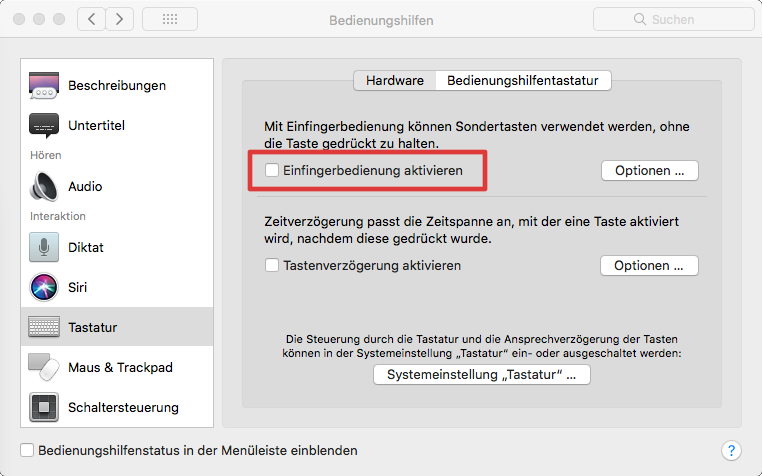
Task: Click the Hören section header
Action: [x=46, y=155]
